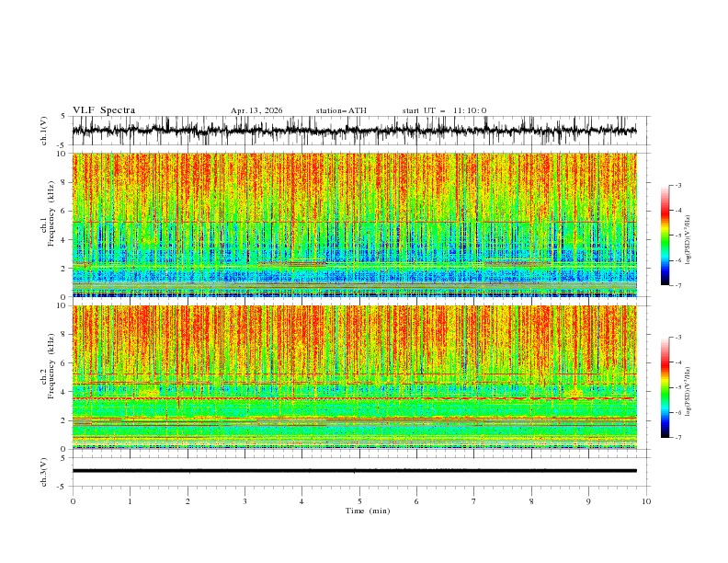Click the ch.3 waveform trace panel
The height and width of the screenshot is (563, 728).
(x=359, y=472)
